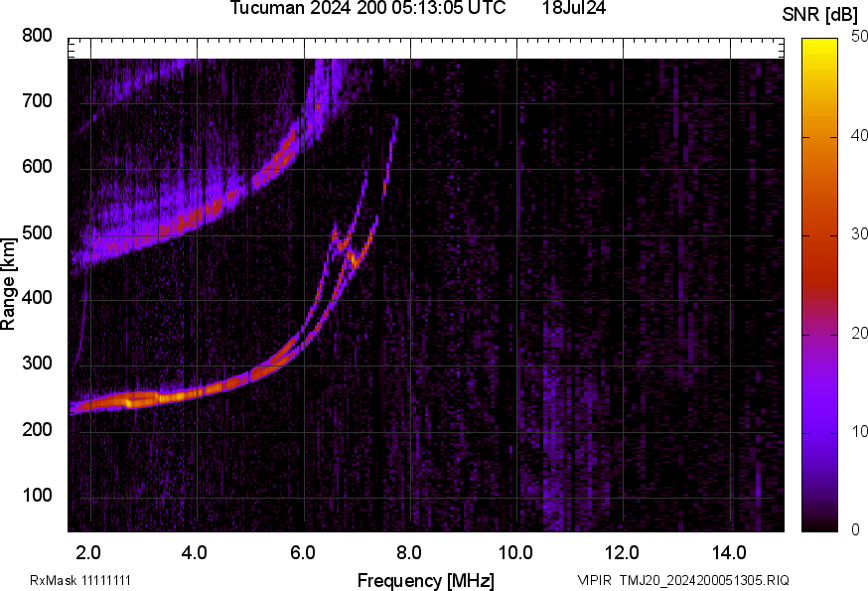Click the 'Frequency [MHz]' axis label
Screen dimensions: 868x591
click(426, 580)
